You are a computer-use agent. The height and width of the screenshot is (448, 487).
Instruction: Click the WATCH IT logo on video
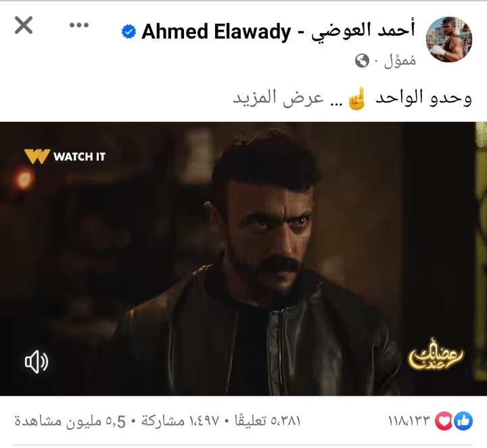[x=65, y=156]
